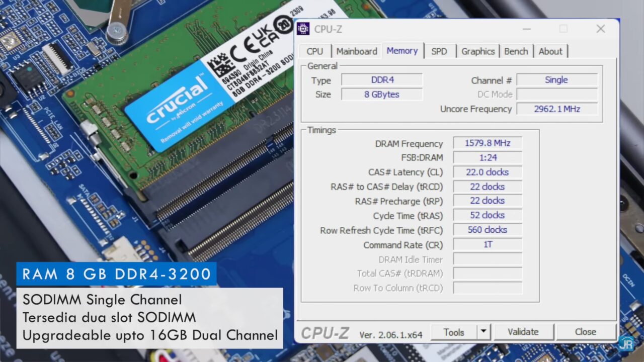The width and height of the screenshot is (644, 362).
Task: Go to the Graphics tab
Action: coord(477,51)
